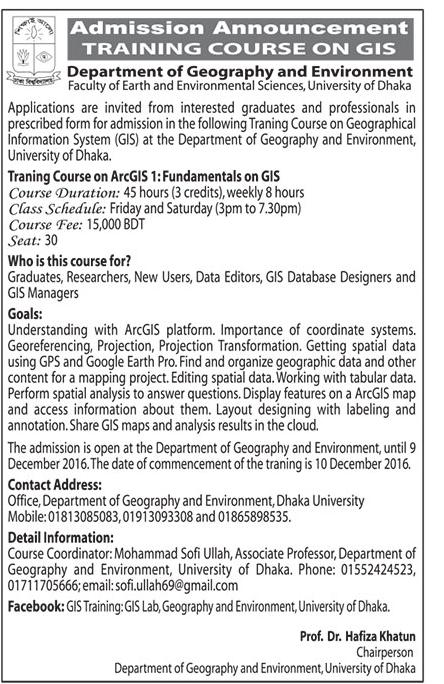Click the Detail Information heading
This screenshot has height=684, width=444.
(x=61, y=537)
